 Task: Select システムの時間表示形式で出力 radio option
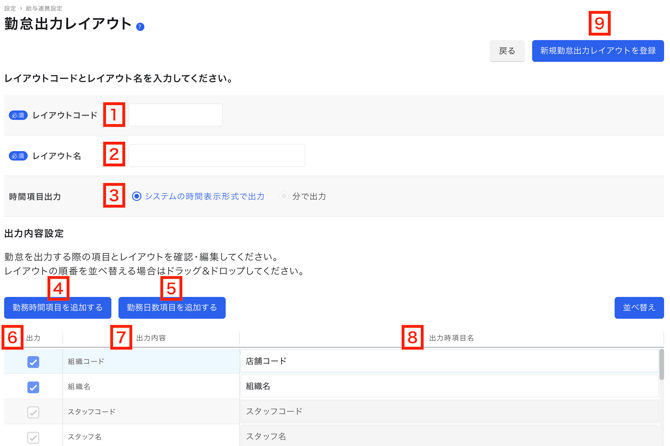click(137, 197)
